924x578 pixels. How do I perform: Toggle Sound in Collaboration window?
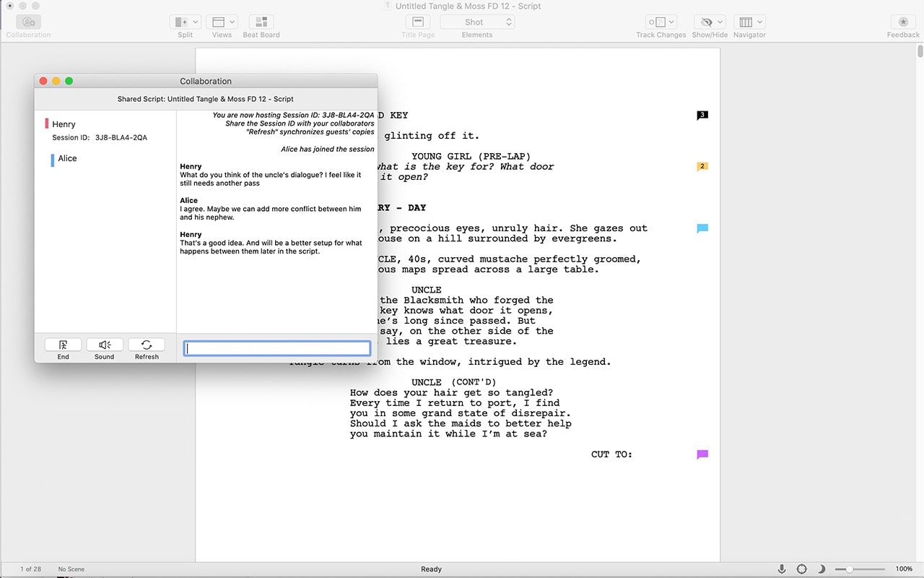tap(105, 345)
